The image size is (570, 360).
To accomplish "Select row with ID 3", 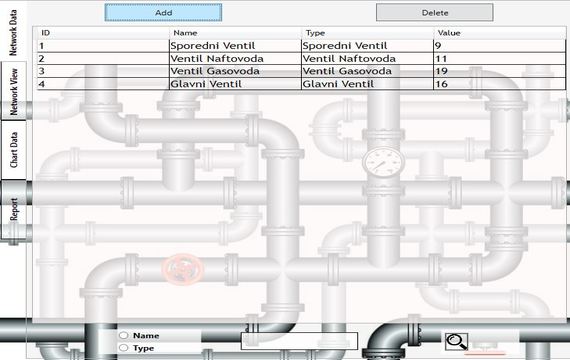I will pyautogui.click(x=301, y=71).
